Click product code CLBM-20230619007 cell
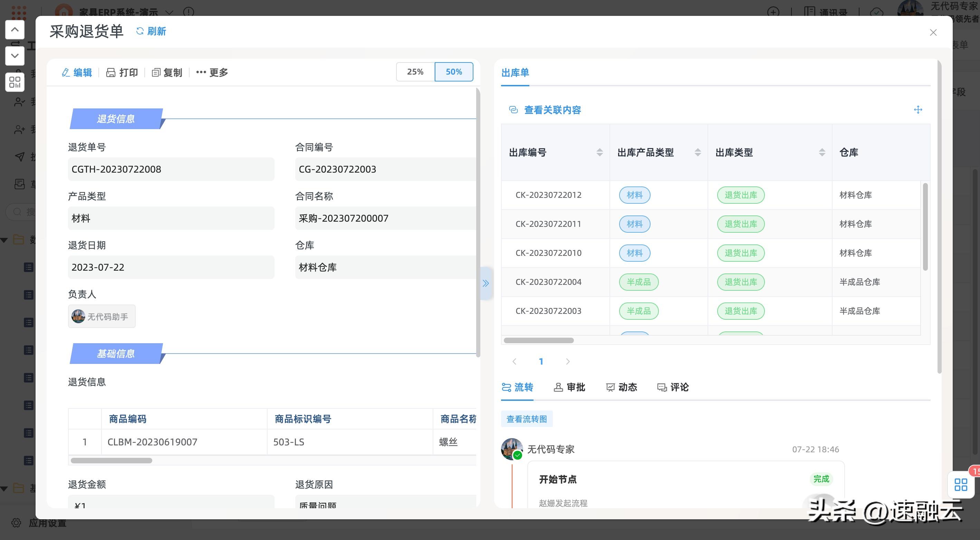Viewport: 980px width, 540px height. 184,442
